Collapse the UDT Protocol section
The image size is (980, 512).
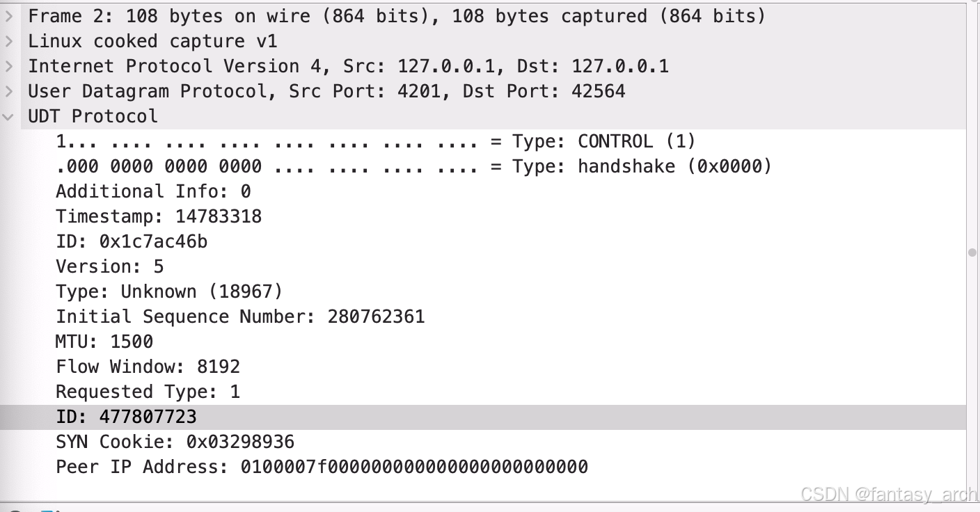click(x=8, y=115)
